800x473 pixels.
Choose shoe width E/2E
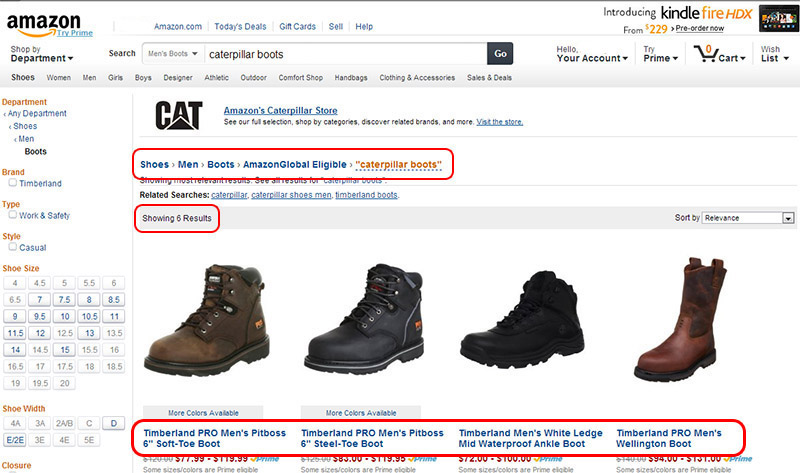coord(15,439)
